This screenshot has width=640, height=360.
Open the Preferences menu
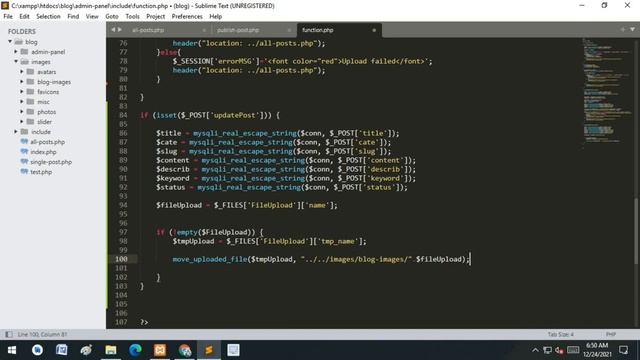point(187,16)
